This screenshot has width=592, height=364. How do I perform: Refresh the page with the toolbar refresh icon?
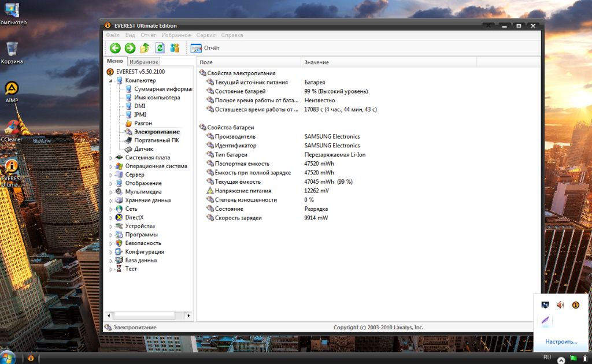160,48
